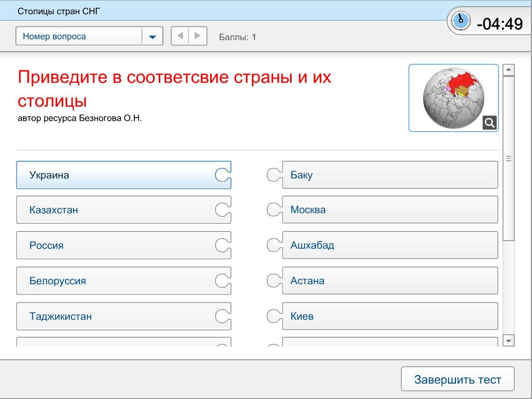Select the Белоруссия answer tile
Viewport: 532px width, 399px height.
click(x=123, y=281)
